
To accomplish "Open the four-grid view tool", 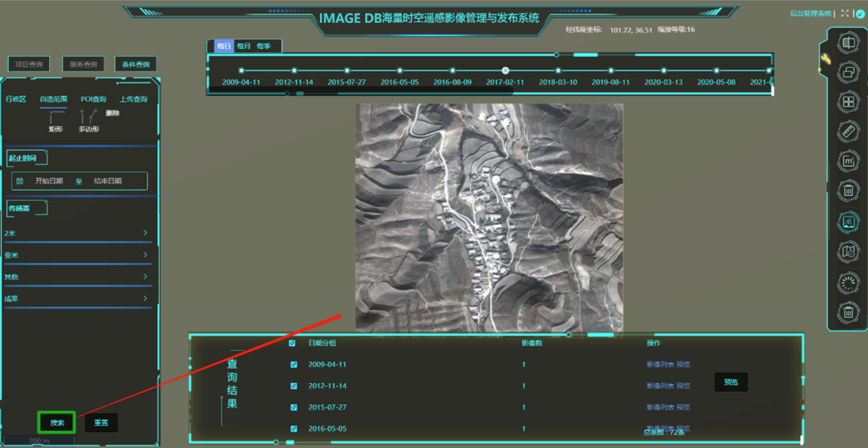I will 848,102.
